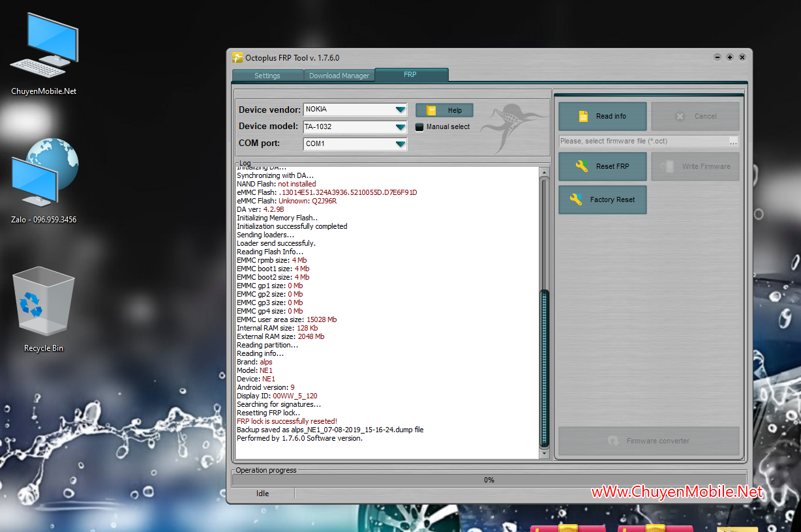Click the Firmware converter button

pyautogui.click(x=649, y=441)
